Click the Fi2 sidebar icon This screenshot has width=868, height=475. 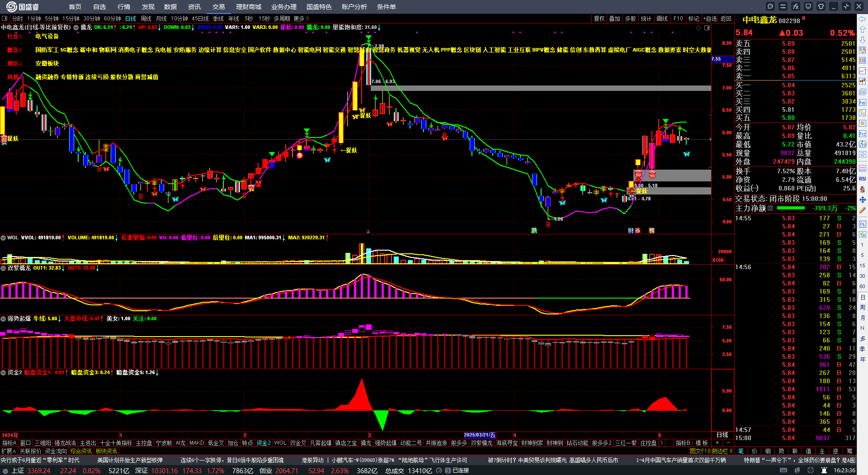[863, 134]
